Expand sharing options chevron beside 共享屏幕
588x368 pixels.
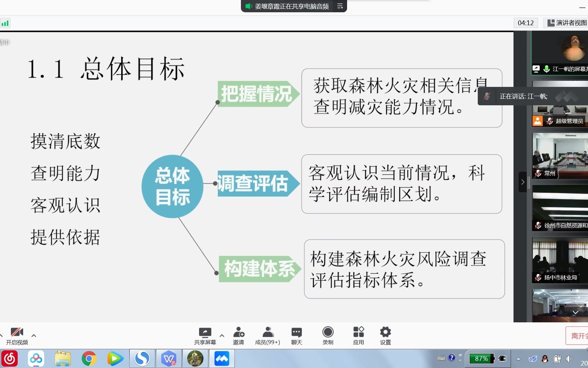click(222, 336)
